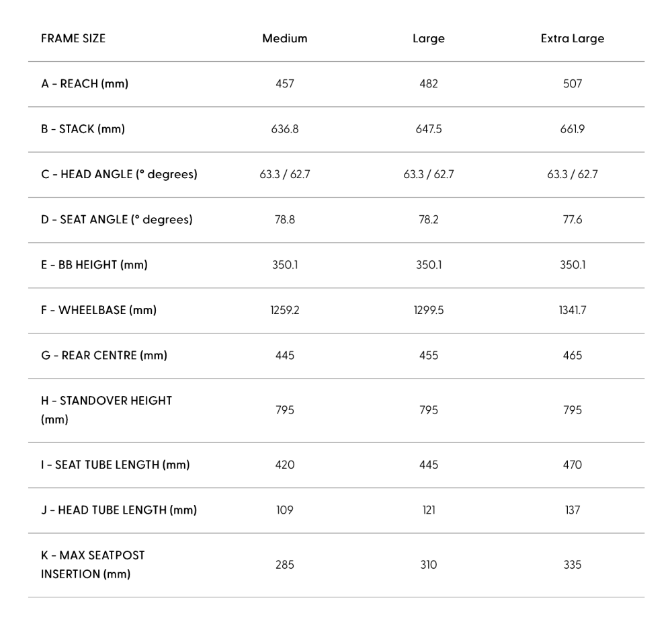
Task: Select Extra Large wheelbase value 1341.7
Action: [573, 310]
